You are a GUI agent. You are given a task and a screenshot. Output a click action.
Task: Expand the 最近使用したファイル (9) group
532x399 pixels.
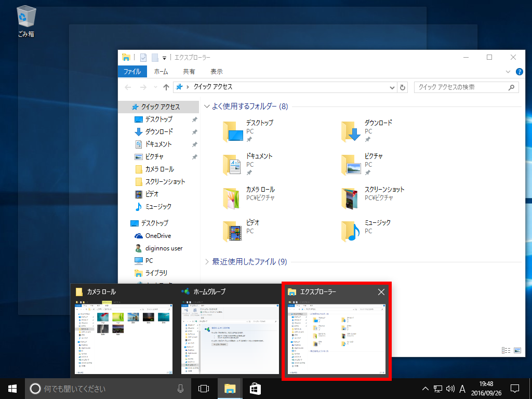207,262
